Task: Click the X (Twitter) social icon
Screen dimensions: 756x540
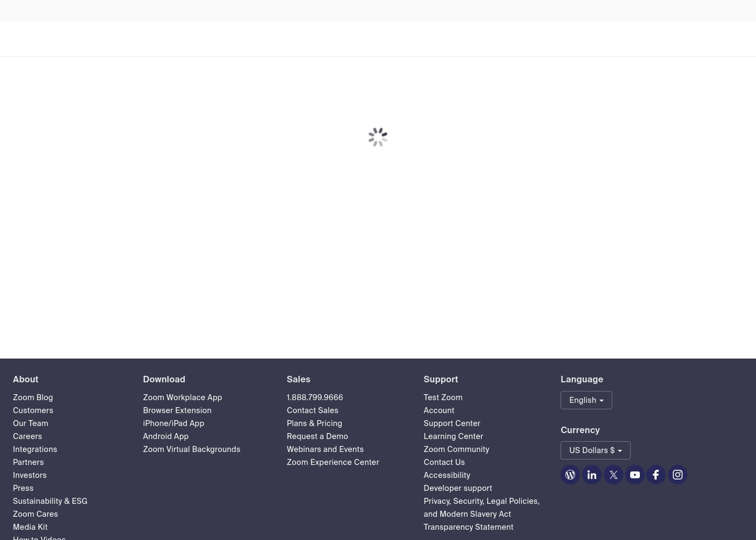Action: pos(613,475)
